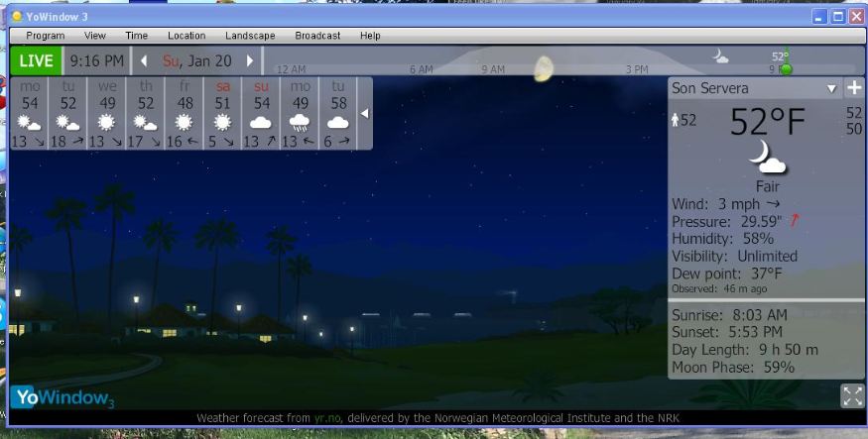This screenshot has width=868, height=439.
Task: Open the Landscape menu
Action: [250, 36]
